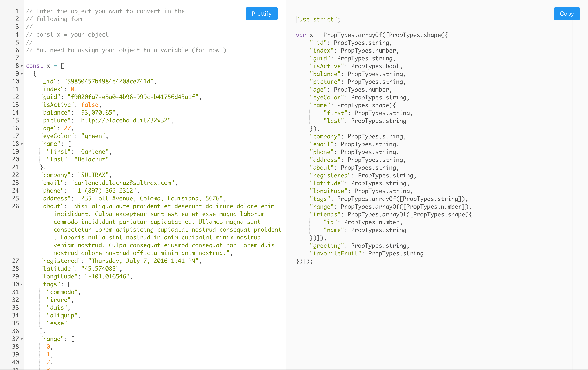The width and height of the screenshot is (588, 370).
Task: Collapse the "name" object at line 18
Action: 22,144
